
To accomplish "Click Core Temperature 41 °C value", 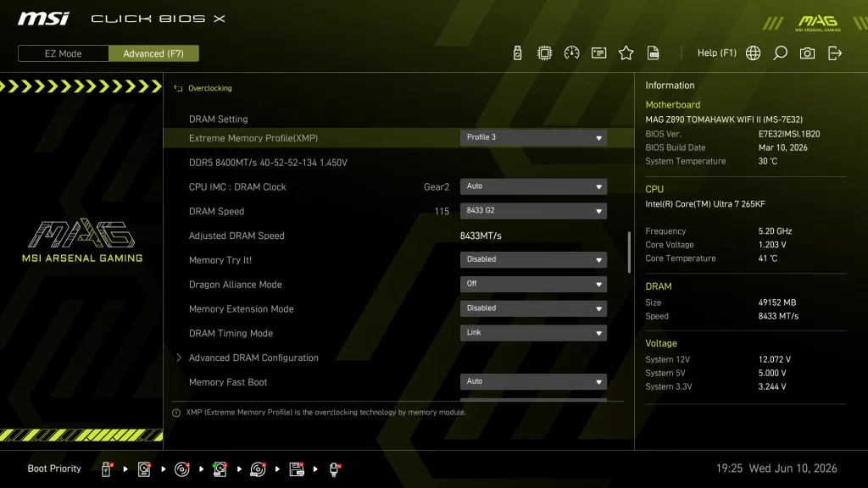I will [x=768, y=258].
